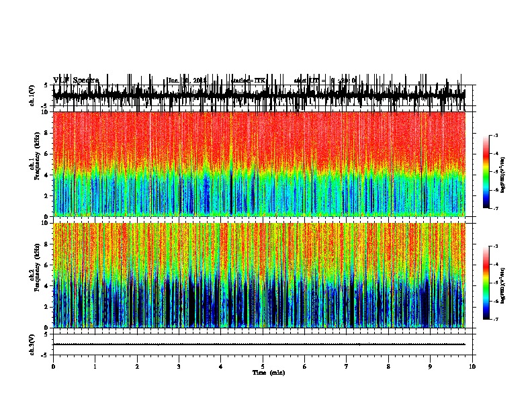Viewport: 532px width, 411px height.
Task: Click the ch.2 spectrogram plot
Action: (x=259, y=275)
